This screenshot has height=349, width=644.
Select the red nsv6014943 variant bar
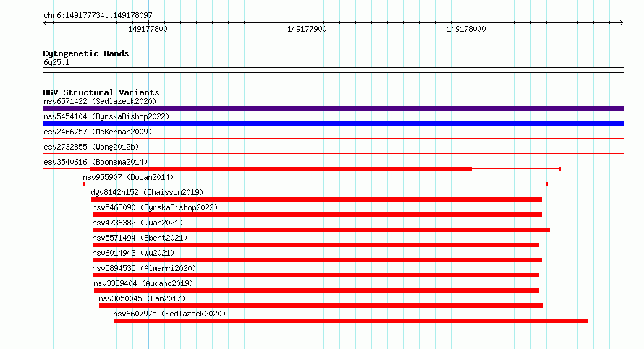click(x=317, y=260)
